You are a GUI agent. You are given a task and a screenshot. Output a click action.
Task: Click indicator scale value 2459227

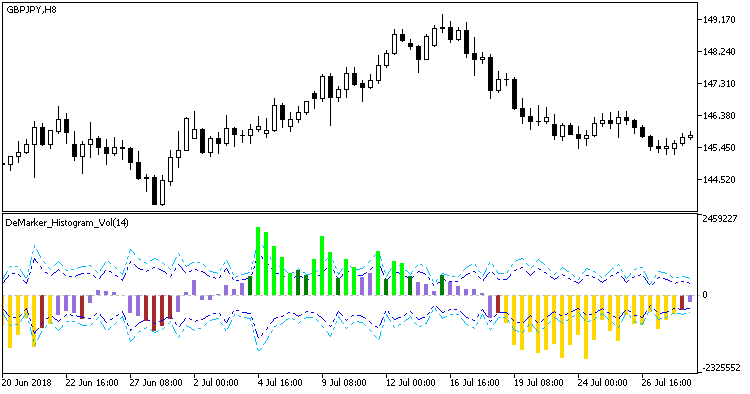coord(721,219)
